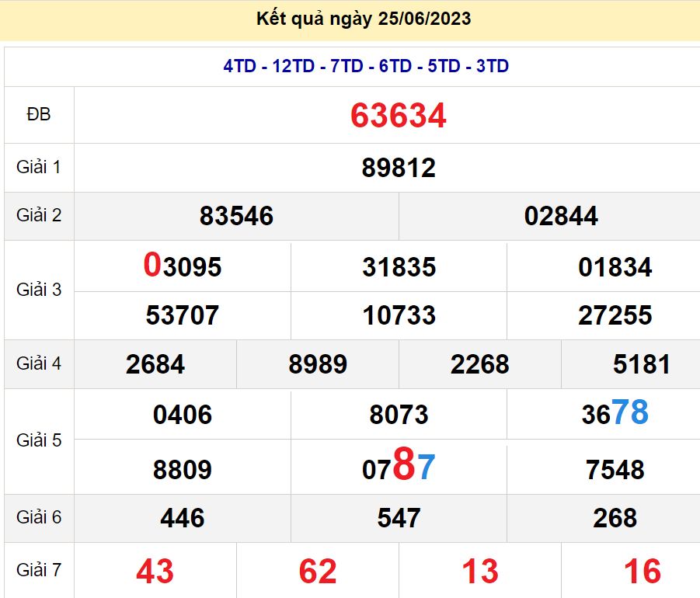
Task: Click the Giải 4 row label
Action: pyautogui.click(x=39, y=363)
